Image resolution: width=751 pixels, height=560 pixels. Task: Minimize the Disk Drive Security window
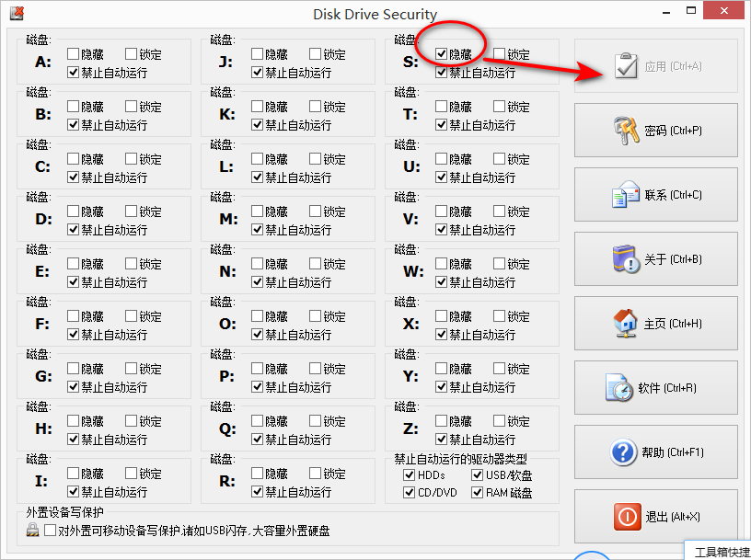(x=665, y=11)
